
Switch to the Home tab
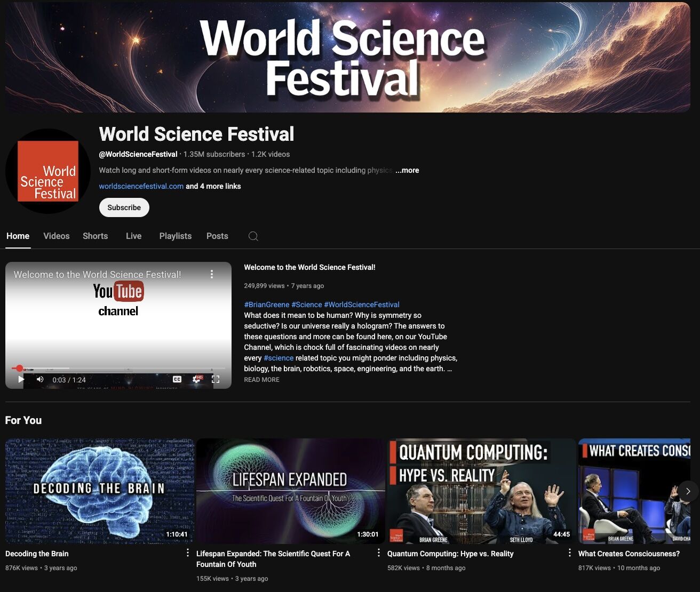18,236
